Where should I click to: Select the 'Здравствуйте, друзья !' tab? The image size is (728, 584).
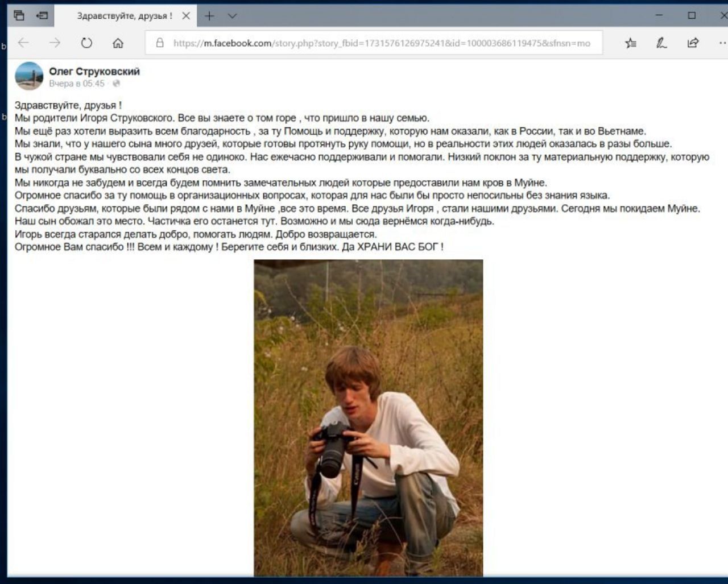(x=125, y=16)
